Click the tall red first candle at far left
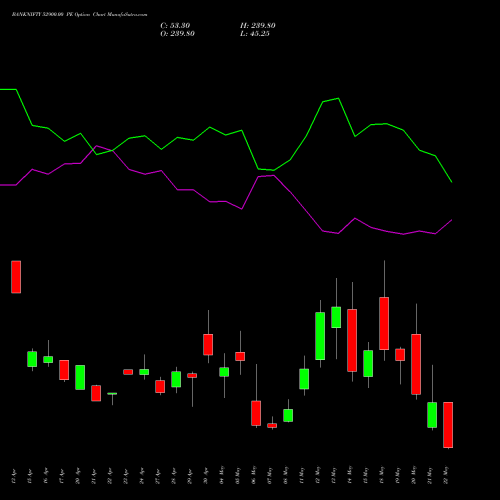 16,277
